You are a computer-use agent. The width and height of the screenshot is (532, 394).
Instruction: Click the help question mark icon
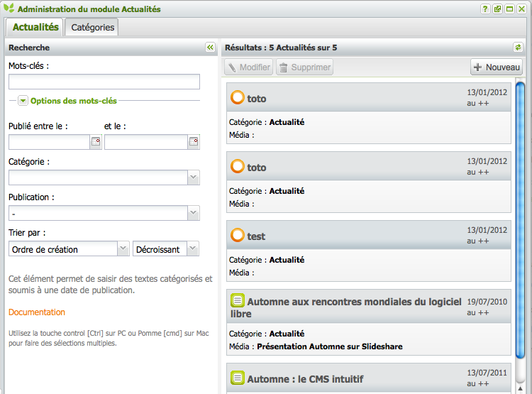pyautogui.click(x=485, y=9)
